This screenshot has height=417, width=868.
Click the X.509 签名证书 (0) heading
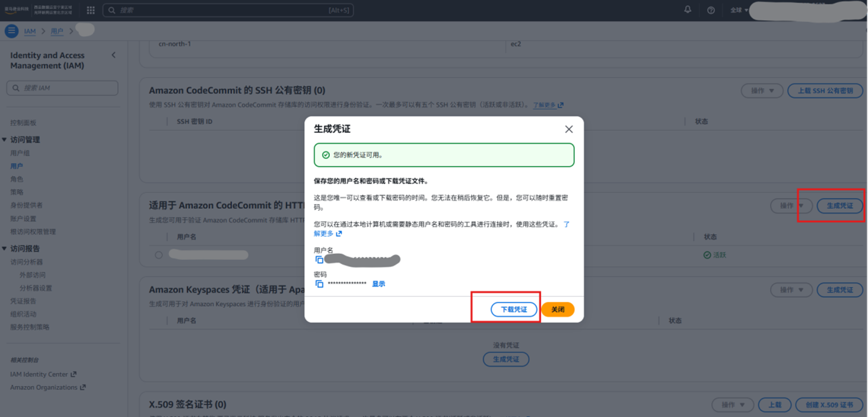(188, 404)
